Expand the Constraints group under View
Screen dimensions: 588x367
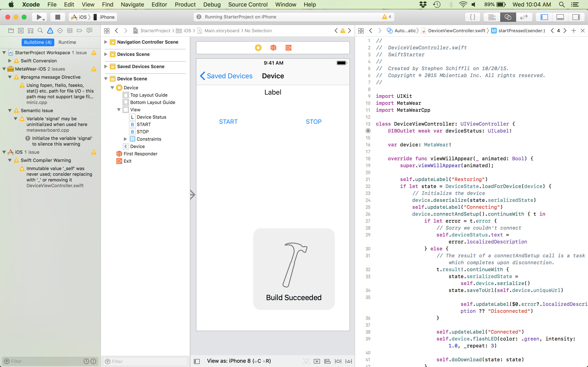pyautogui.click(x=125, y=139)
